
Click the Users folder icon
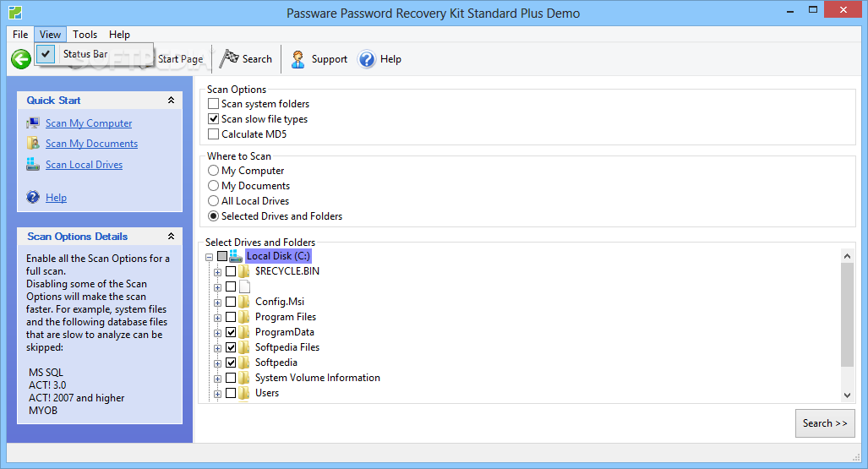click(x=244, y=393)
